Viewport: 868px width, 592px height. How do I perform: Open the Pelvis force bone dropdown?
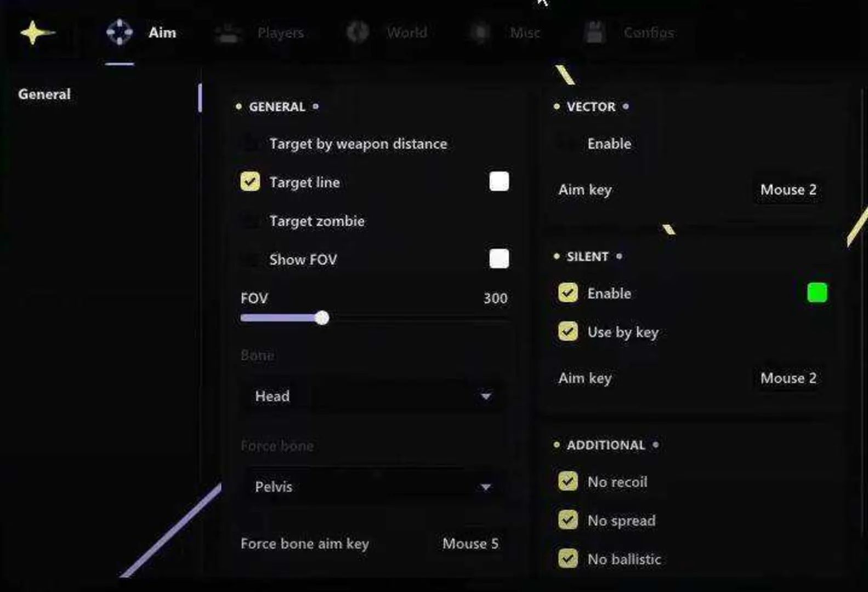tap(373, 486)
